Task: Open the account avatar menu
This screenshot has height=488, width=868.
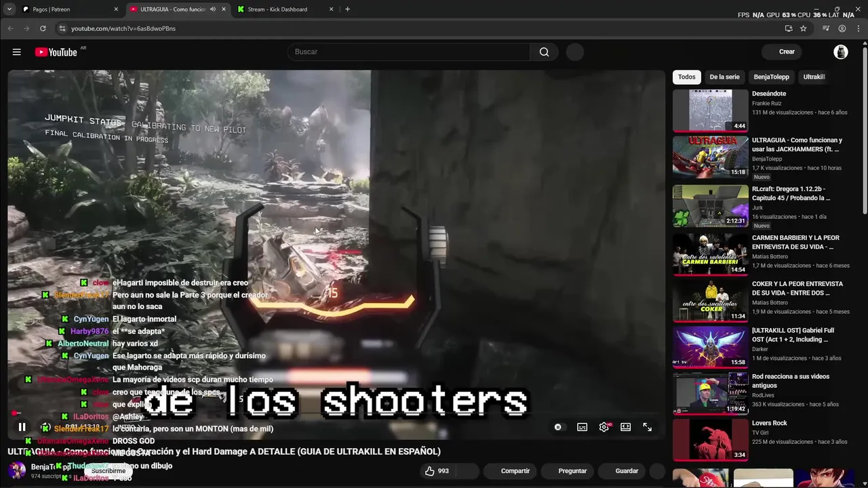Action: [841, 52]
